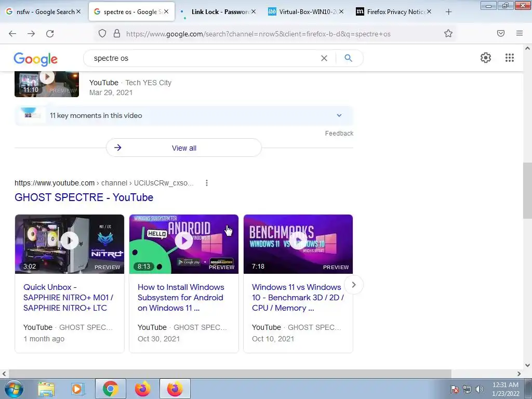Open Google quick settings gear
The width and height of the screenshot is (532, 399).
pyautogui.click(x=486, y=58)
